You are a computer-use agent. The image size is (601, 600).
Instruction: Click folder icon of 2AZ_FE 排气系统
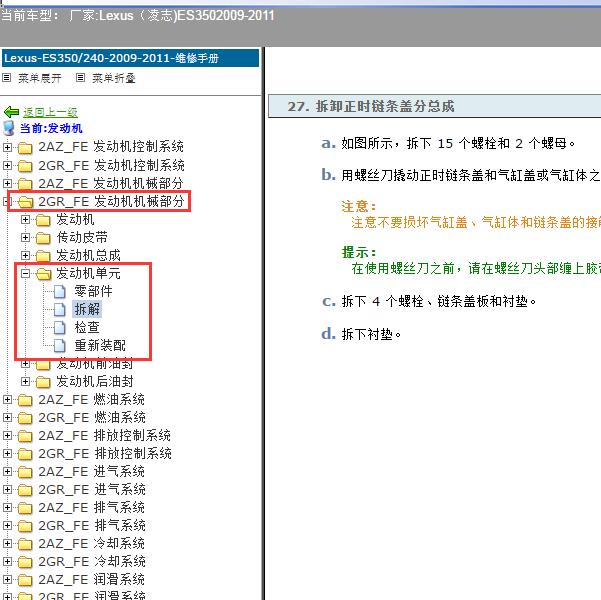coord(25,508)
